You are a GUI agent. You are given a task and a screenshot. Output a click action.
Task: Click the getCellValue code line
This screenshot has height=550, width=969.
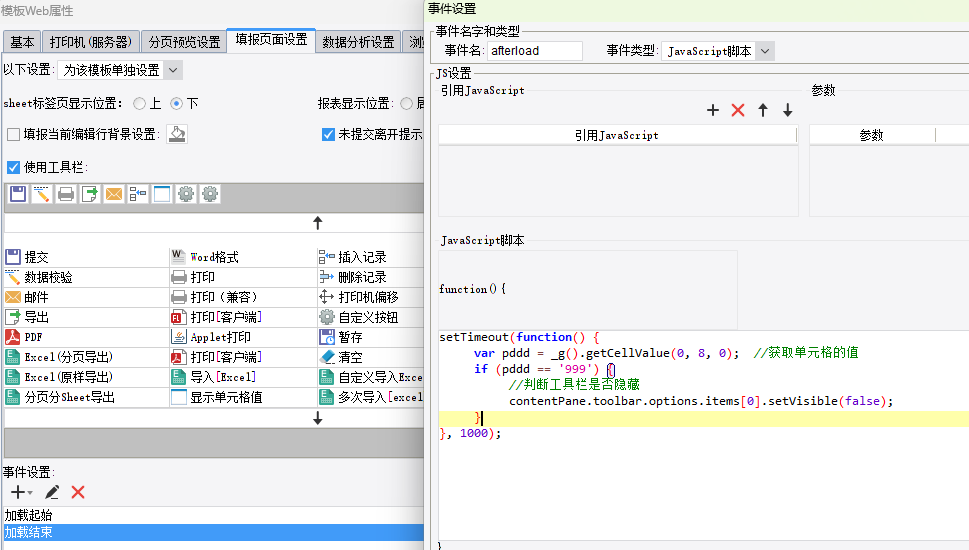tap(666, 353)
